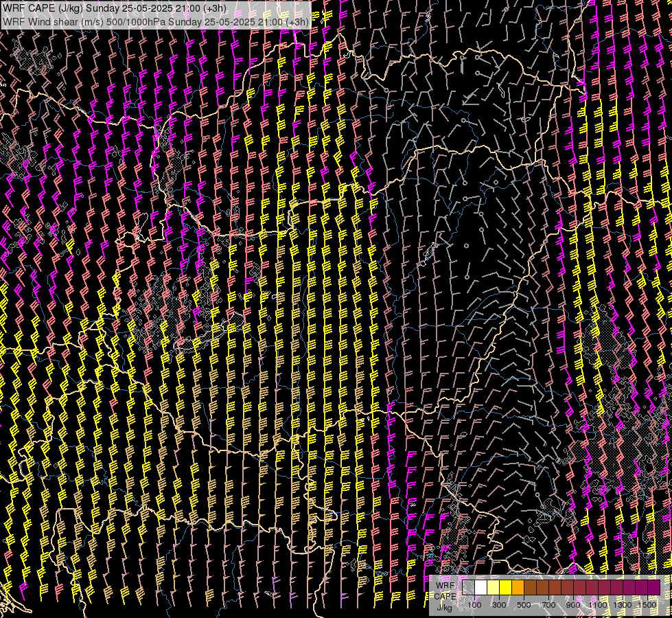Click the WRF label in legend

[x=445, y=586]
